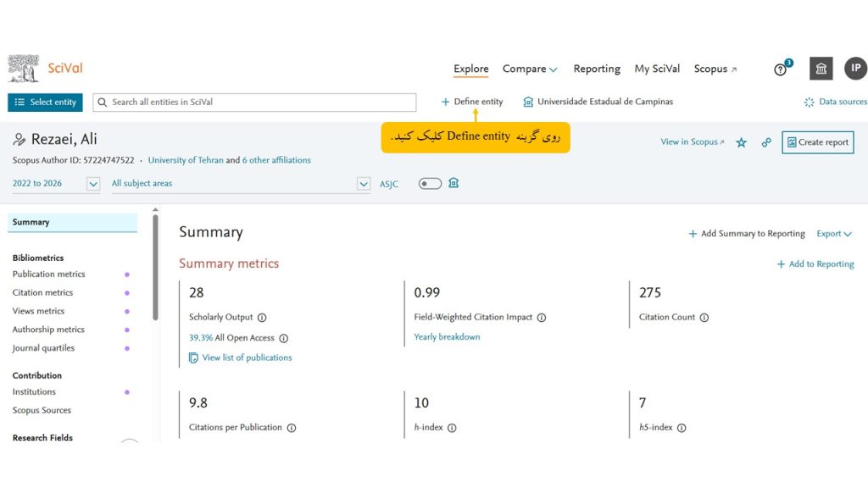Image resolution: width=868 pixels, height=488 pixels.
Task: Show Citation Count info icon
Action: coord(704,318)
